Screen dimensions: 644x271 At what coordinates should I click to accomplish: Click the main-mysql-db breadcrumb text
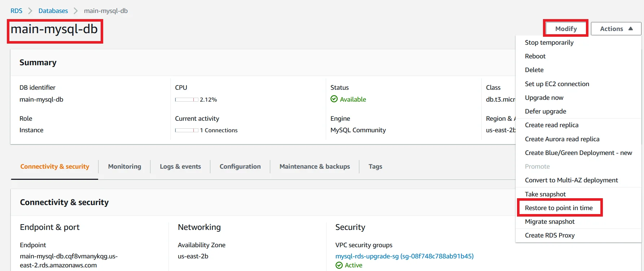[106, 11]
